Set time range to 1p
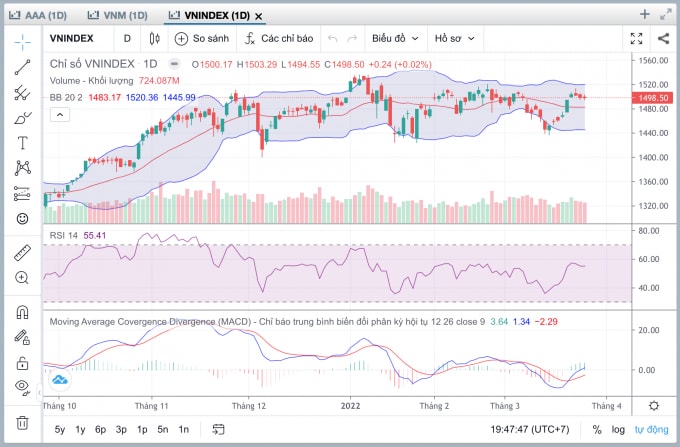Image resolution: width=680 pixels, height=447 pixels. [x=142, y=430]
